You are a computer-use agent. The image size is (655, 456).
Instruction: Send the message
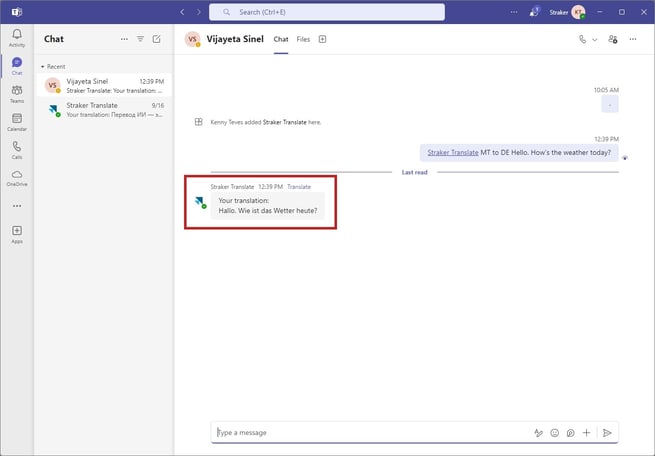(x=607, y=433)
